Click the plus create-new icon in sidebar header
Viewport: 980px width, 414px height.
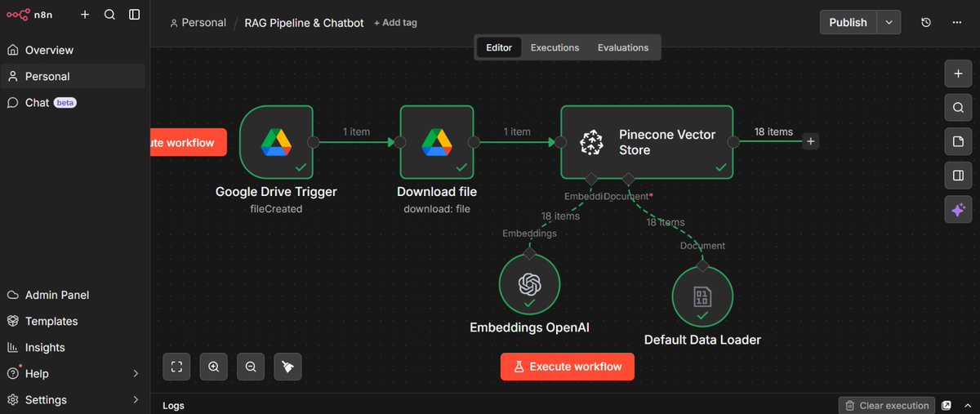click(x=85, y=15)
